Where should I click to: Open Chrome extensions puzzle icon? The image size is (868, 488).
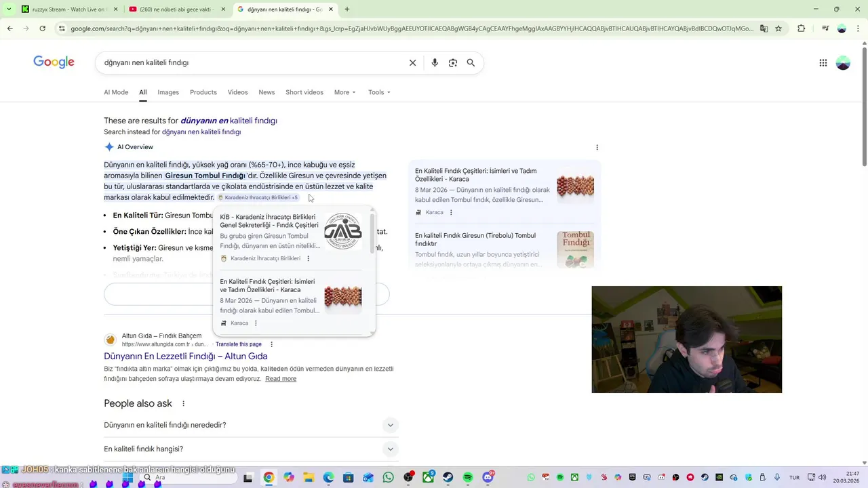801,28
